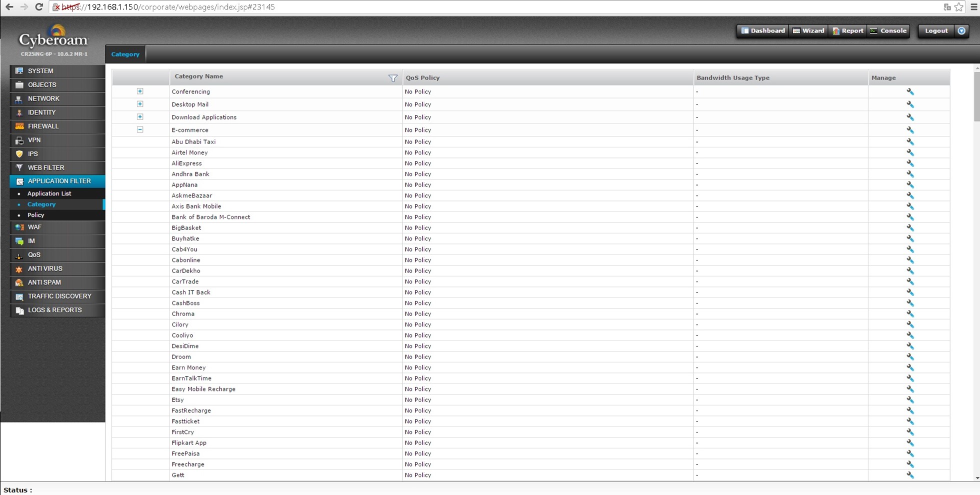
Task: Bookmark the page with the star icon
Action: tap(959, 7)
